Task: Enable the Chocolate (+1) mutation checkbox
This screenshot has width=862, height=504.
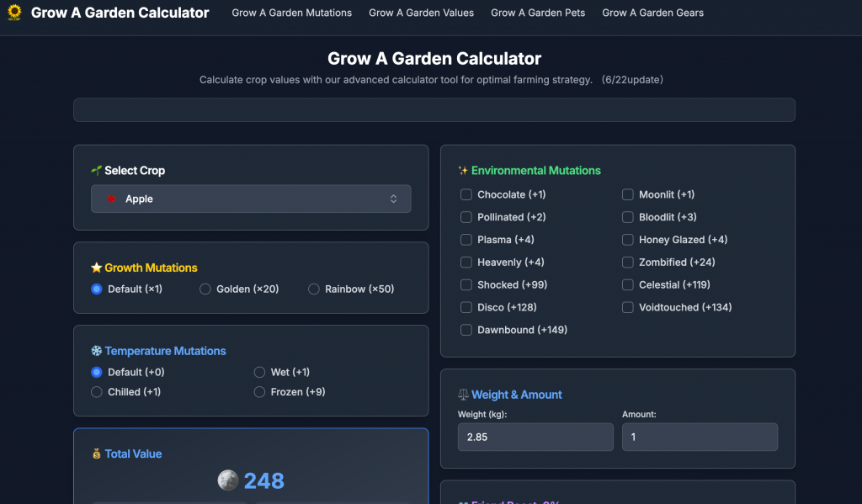Action: pyautogui.click(x=466, y=194)
